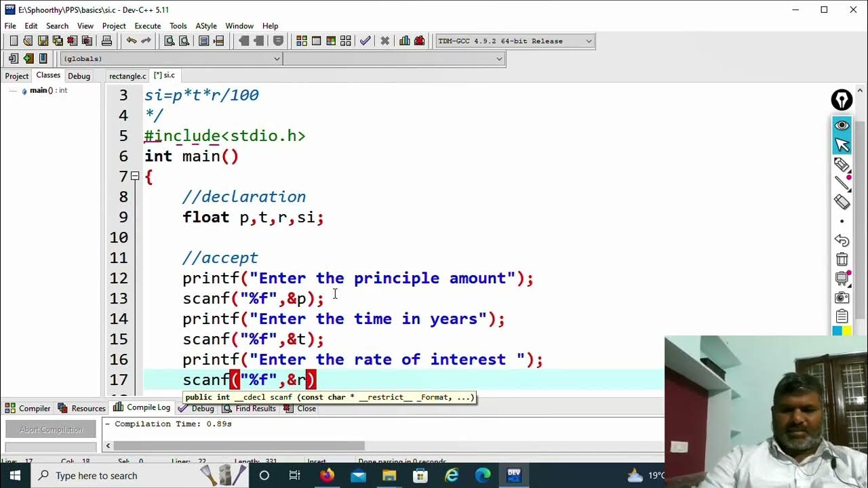Select the pencil annotation tool
The image size is (868, 488).
coord(842,165)
